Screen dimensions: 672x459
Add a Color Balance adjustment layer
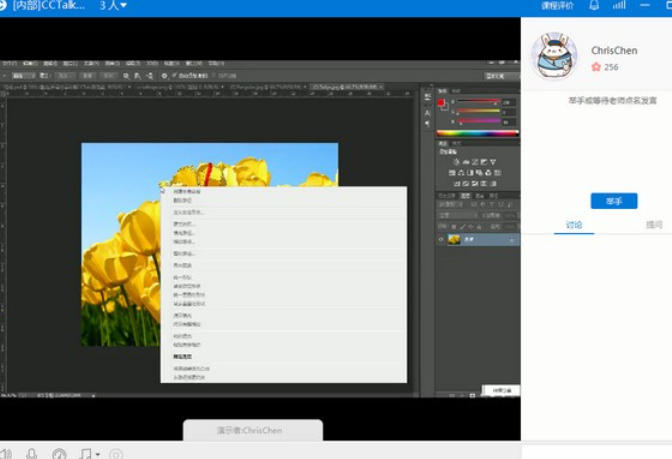tap(461, 173)
